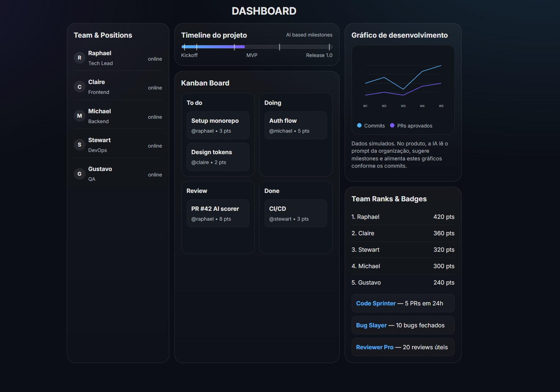The height and width of the screenshot is (392, 560).
Task: Toggle Gustavo's online status
Action: pos(155,175)
